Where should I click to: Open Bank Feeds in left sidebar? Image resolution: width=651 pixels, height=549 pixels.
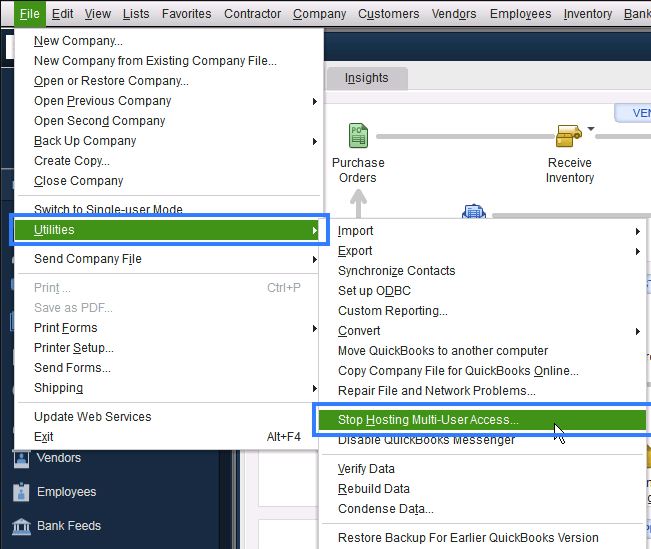pos(69,526)
